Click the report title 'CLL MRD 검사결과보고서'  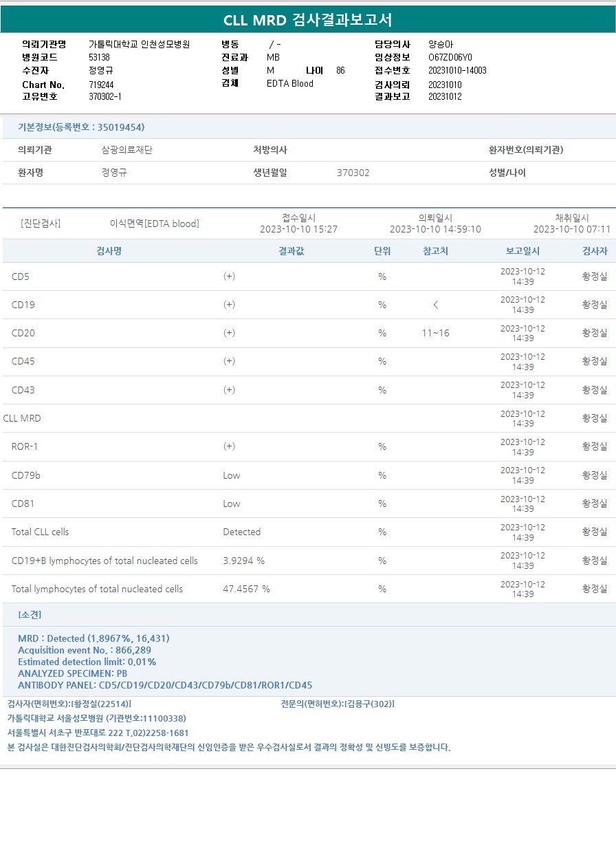click(x=308, y=20)
